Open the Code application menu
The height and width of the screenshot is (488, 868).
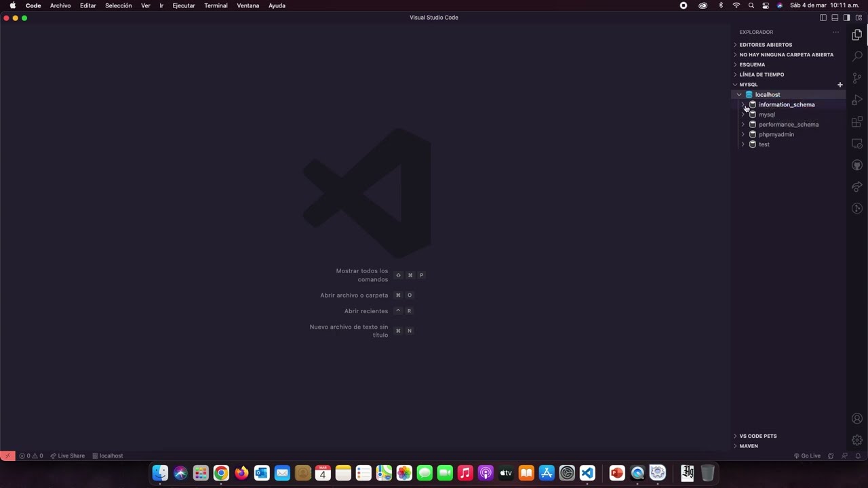tap(33, 5)
